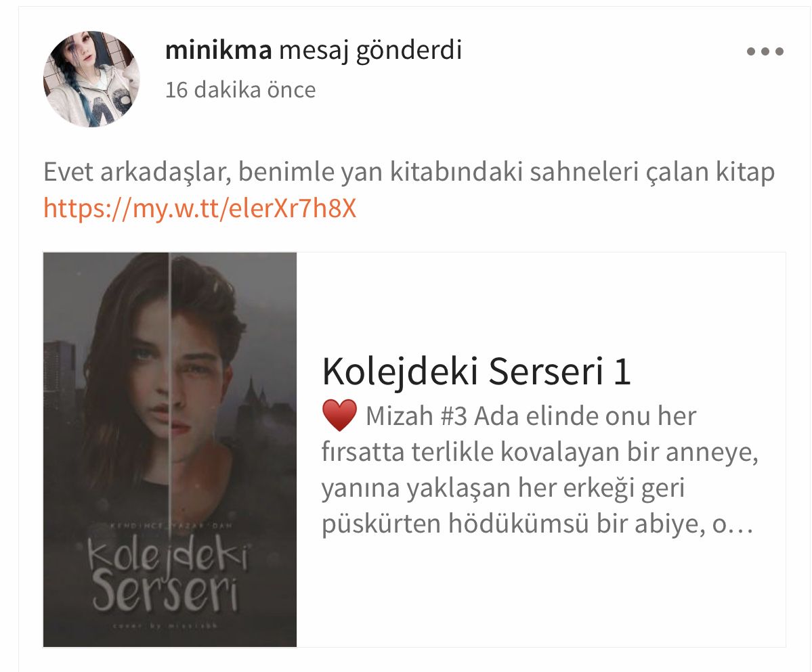Viewport: 812px width, 672px height.
Task: Click the minikma username
Action: pos(218,50)
